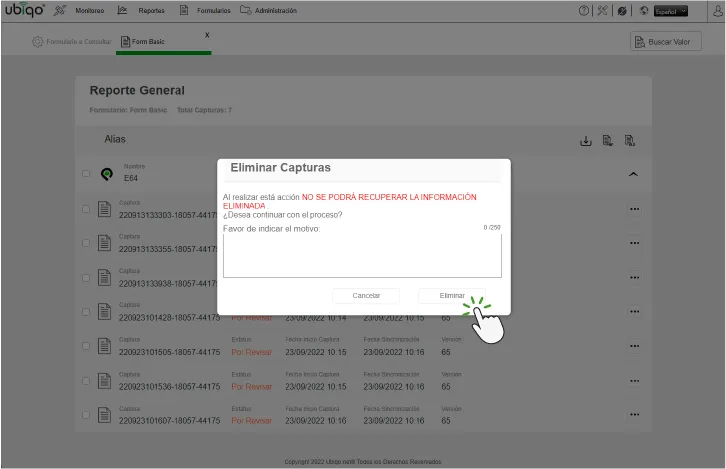Click Por Revisar status of capture 220923101505
Screen dimensions: 726x469
tap(252, 352)
